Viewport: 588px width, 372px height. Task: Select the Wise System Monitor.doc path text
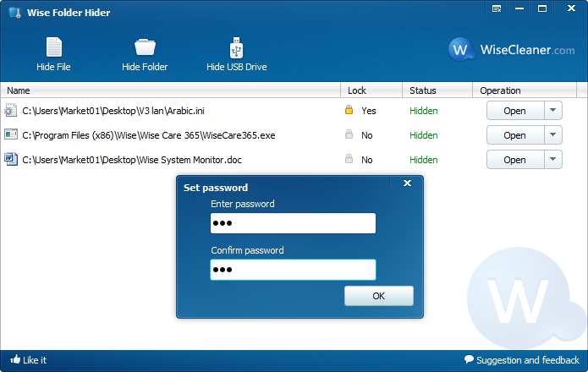click(x=132, y=160)
